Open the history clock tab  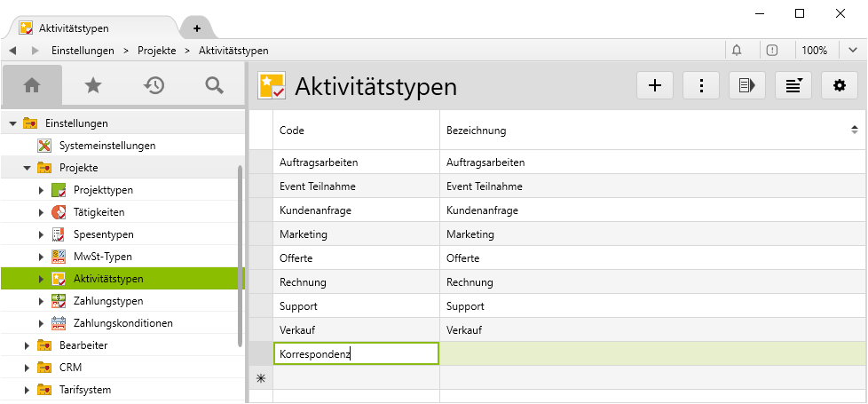[154, 85]
